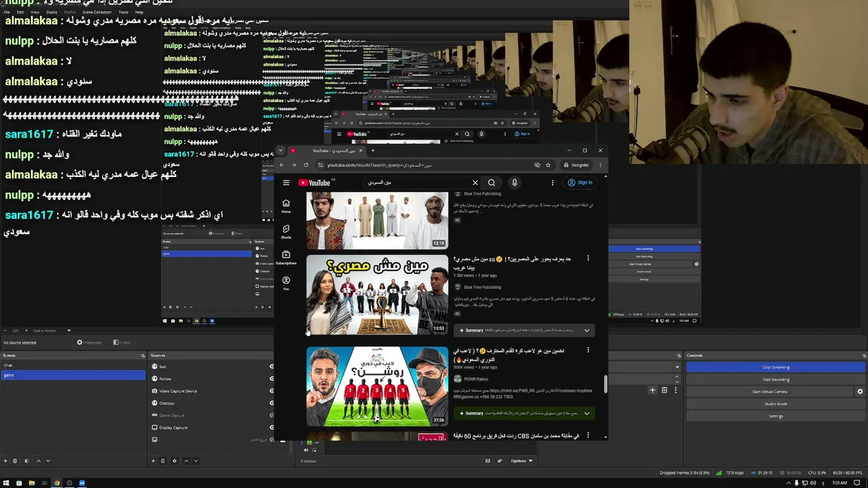Image resolution: width=868 pixels, height=488 pixels.
Task: Open the Chrome three-dot menu
Action: pos(600,165)
